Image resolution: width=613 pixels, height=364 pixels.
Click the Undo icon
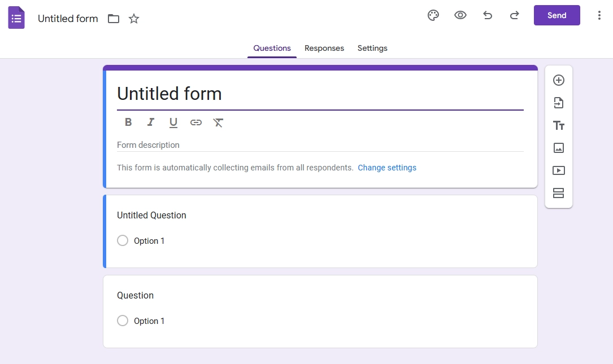coord(488,15)
